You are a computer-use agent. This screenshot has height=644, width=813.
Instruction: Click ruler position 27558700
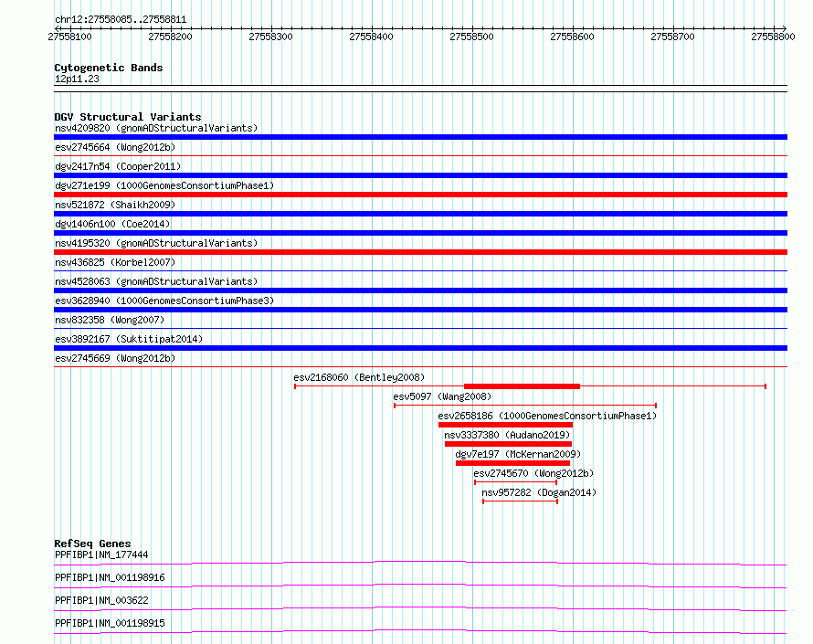coord(673,37)
